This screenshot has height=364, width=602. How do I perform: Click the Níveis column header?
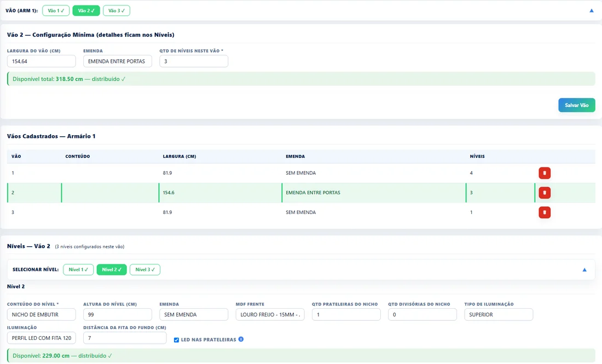pyautogui.click(x=477, y=157)
